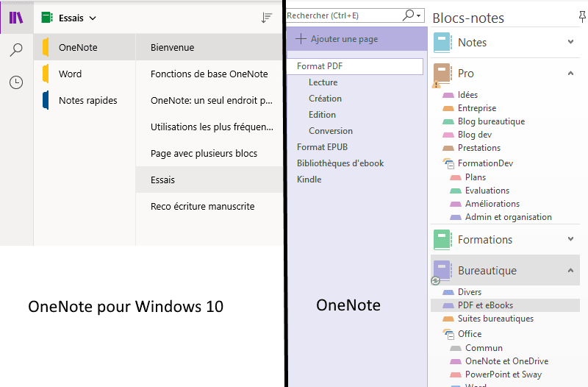Click the blue Notes notebook icon
The width and height of the screenshot is (588, 387).
(442, 43)
